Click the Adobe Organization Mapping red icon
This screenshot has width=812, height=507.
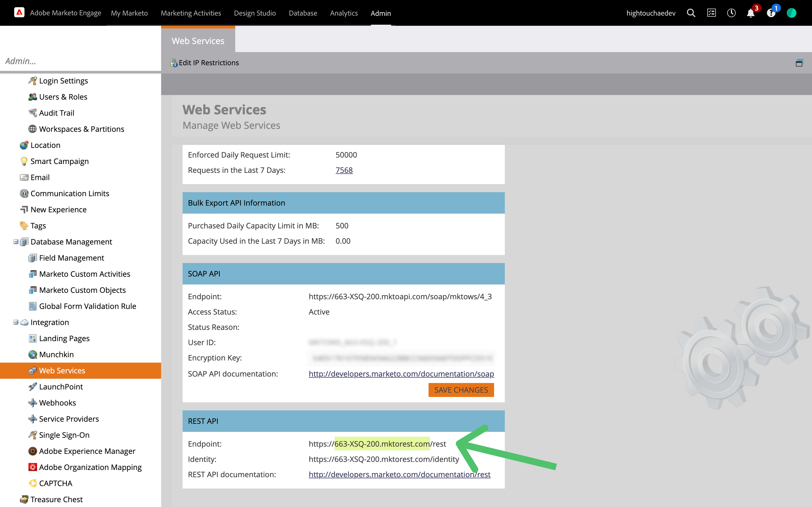[32, 467]
